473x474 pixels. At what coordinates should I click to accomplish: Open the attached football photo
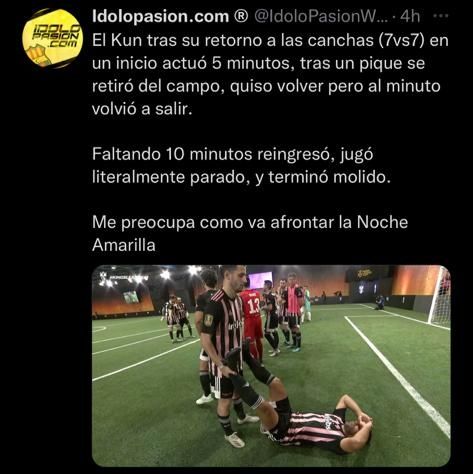[x=271, y=366]
